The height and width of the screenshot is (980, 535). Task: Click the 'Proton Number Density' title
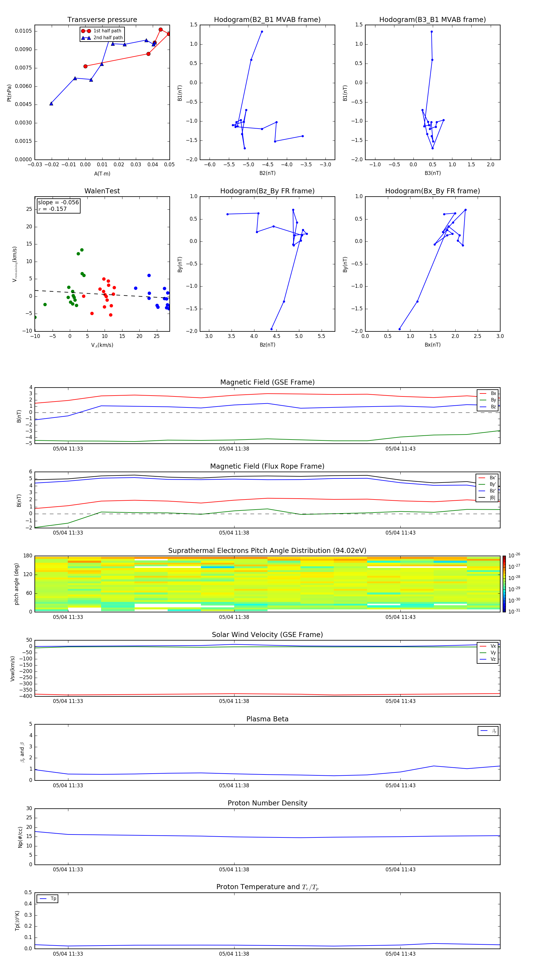pos(267,803)
